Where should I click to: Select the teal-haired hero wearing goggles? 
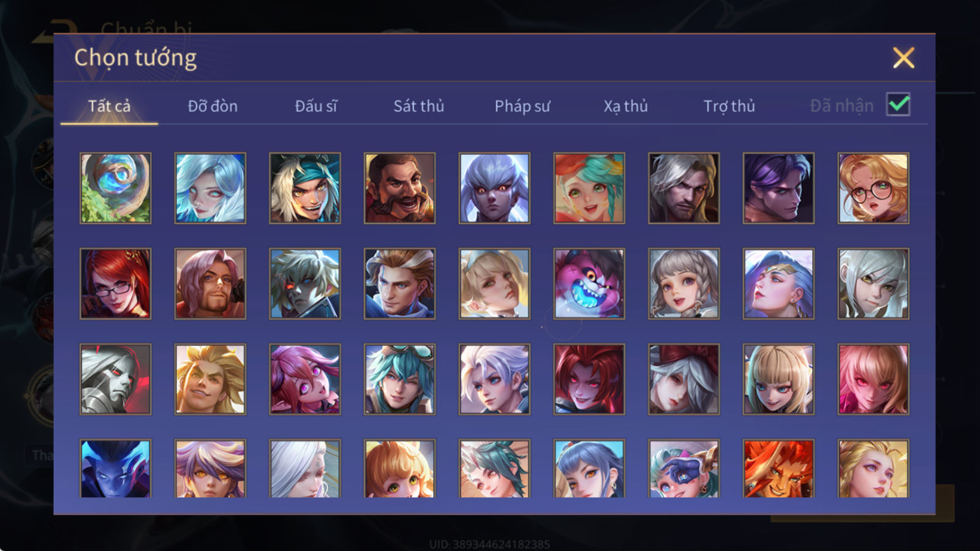click(399, 379)
